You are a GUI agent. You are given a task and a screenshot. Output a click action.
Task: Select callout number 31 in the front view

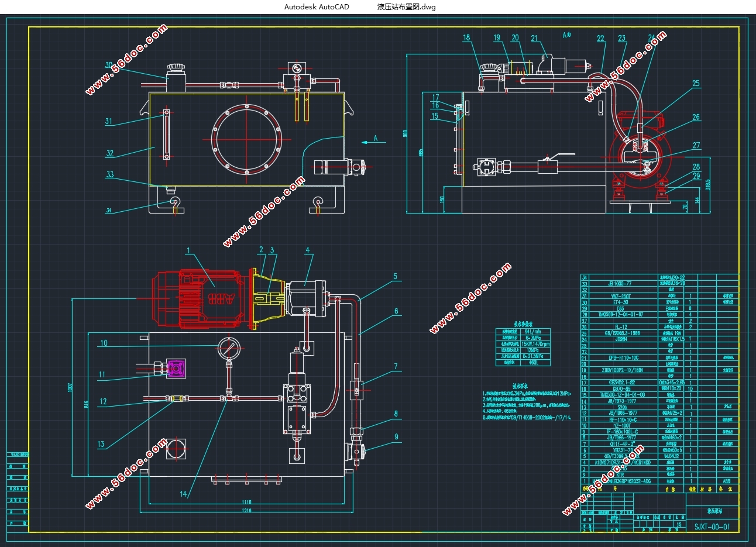[109, 122]
